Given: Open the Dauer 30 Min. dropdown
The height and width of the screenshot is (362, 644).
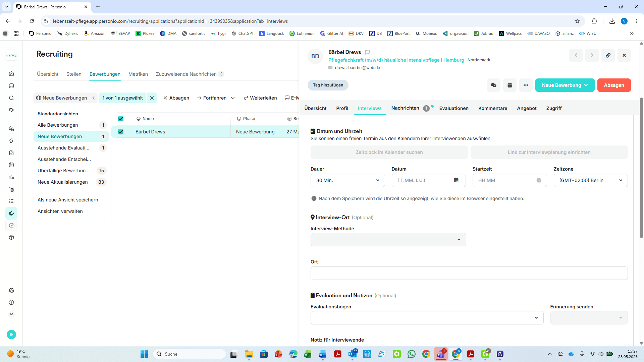Looking at the screenshot, I should click(347, 180).
